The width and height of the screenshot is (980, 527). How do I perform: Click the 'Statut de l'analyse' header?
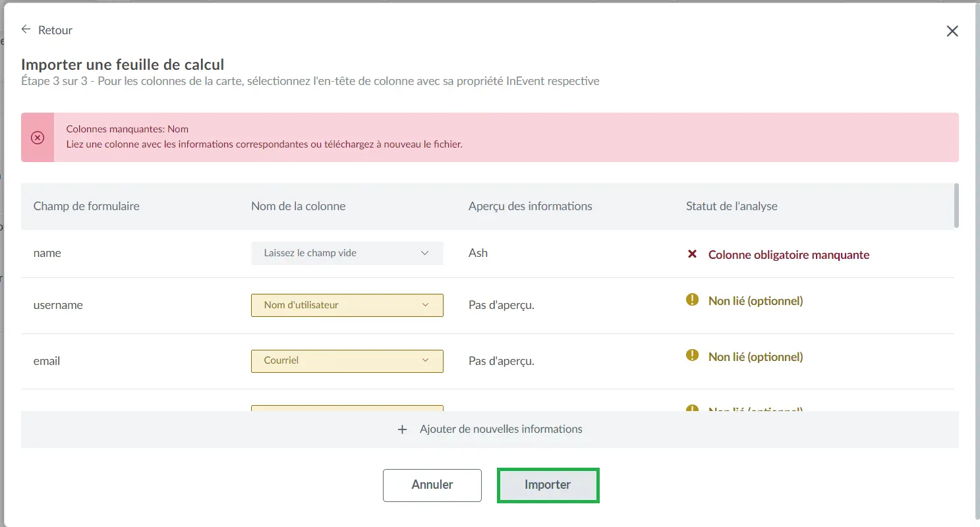pos(732,206)
